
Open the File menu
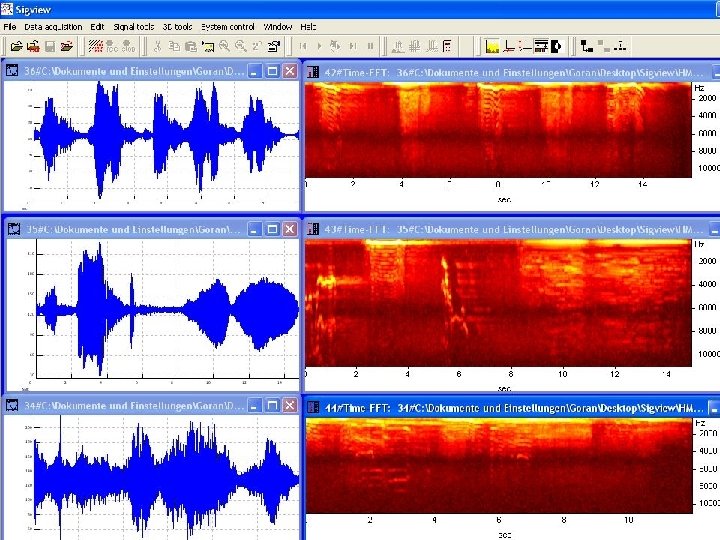(x=10, y=27)
